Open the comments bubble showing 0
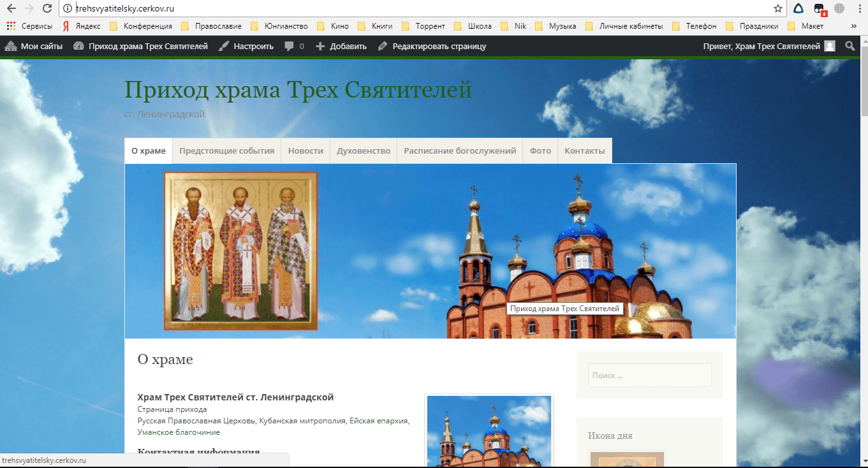 (294, 46)
